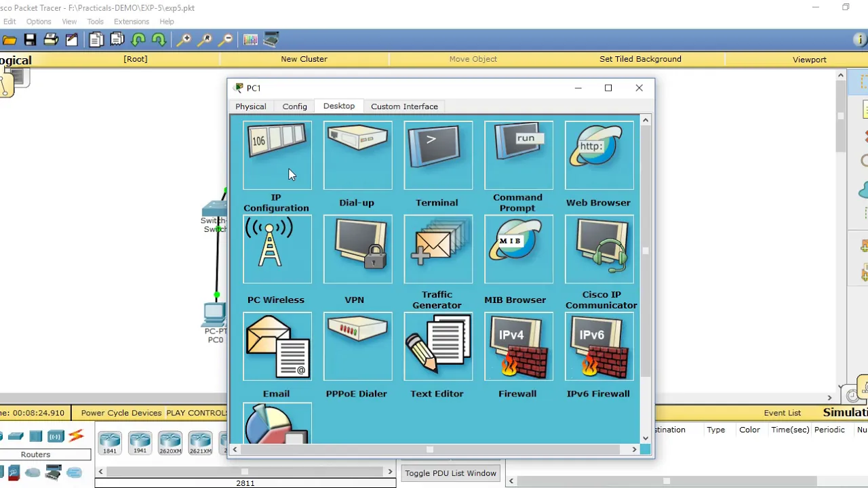Select the 2620XM router device

tap(170, 443)
